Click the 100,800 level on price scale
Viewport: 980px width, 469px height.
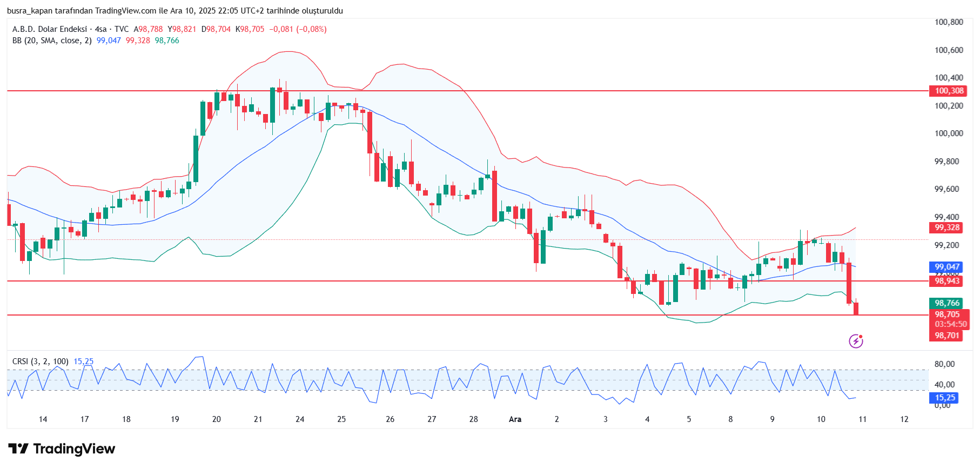coord(949,22)
